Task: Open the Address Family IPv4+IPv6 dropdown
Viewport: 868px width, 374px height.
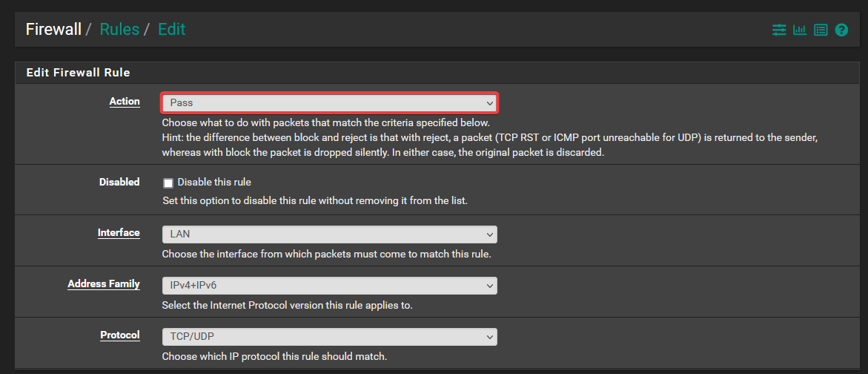Action: (329, 286)
